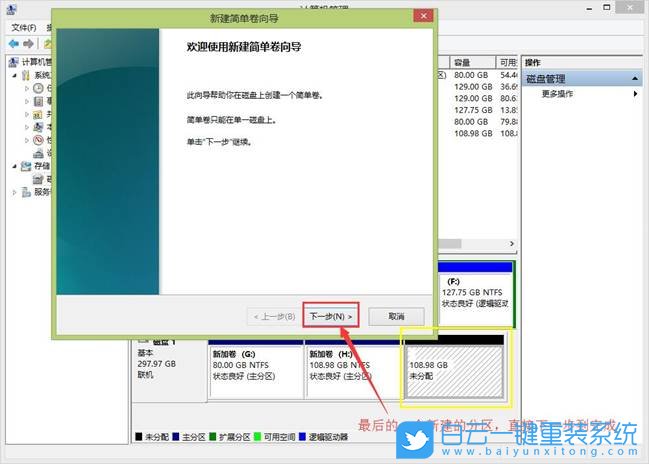The height and width of the screenshot is (464, 649).
Task: Click the folder-up icon in Computer Management toolbar
Action: click(x=48, y=43)
